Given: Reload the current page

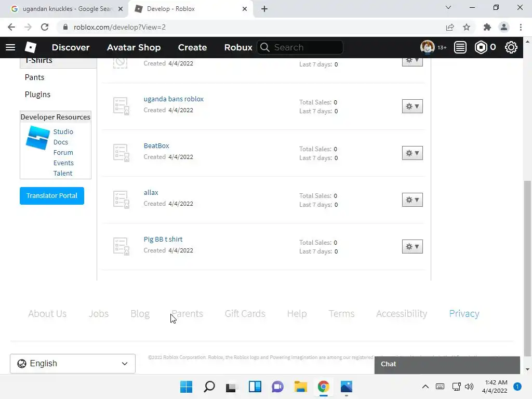Looking at the screenshot, I should tap(45, 27).
